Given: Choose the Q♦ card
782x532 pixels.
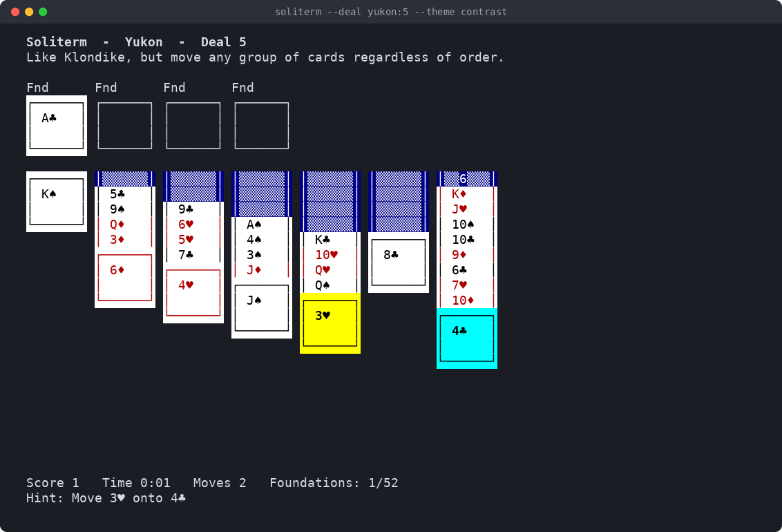Looking at the screenshot, I should coord(124,225).
